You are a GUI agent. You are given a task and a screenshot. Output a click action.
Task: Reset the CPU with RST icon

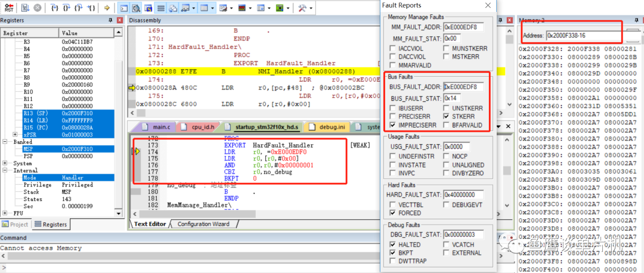[x=8, y=7]
